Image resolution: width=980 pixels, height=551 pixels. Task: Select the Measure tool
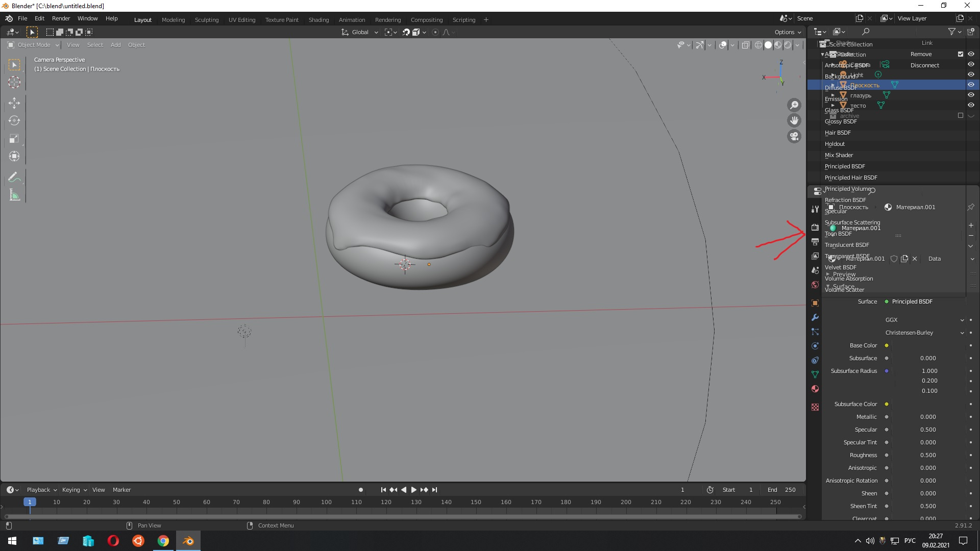[x=14, y=195]
